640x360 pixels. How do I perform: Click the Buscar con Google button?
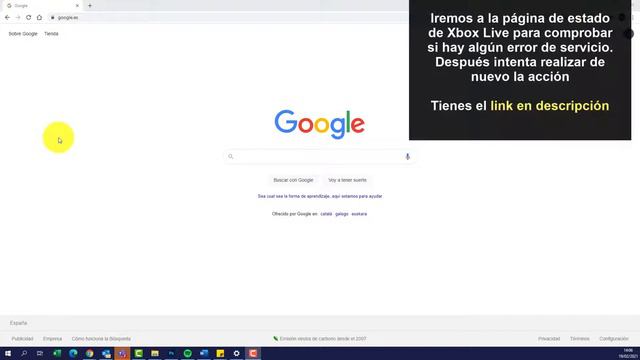coord(293,180)
